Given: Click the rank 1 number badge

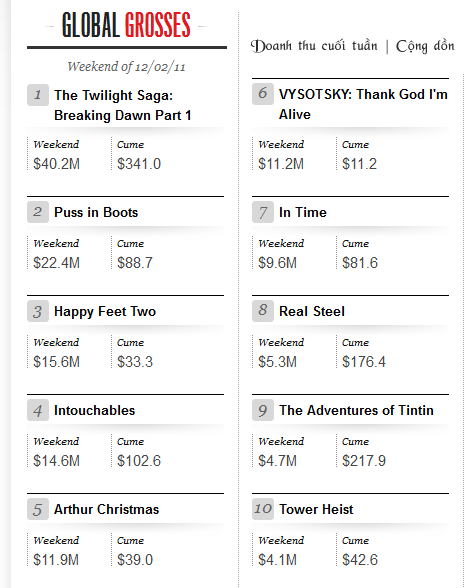Looking at the screenshot, I should [38, 95].
